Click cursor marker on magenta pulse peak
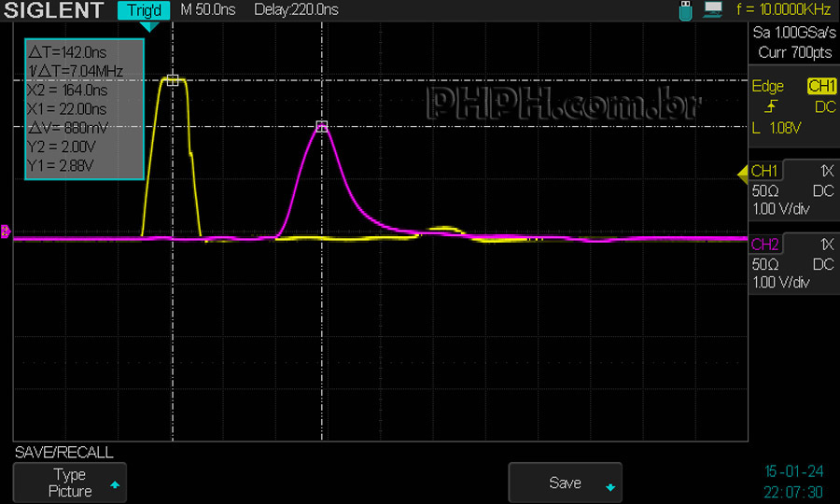This screenshot has height=504, width=840. (322, 126)
